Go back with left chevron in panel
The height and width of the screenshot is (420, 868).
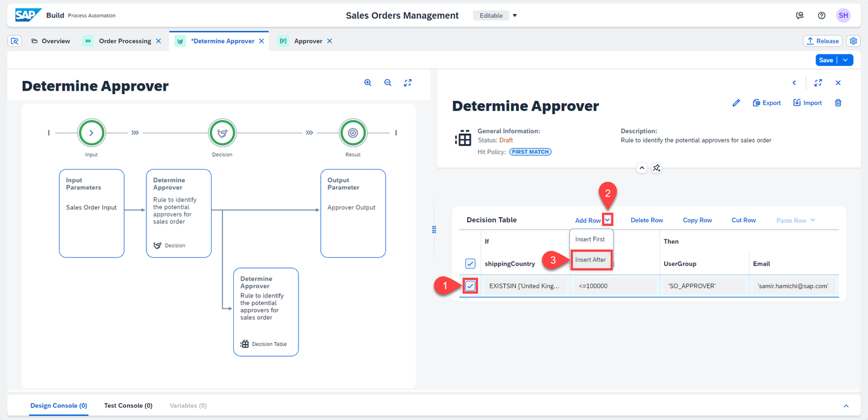point(794,83)
